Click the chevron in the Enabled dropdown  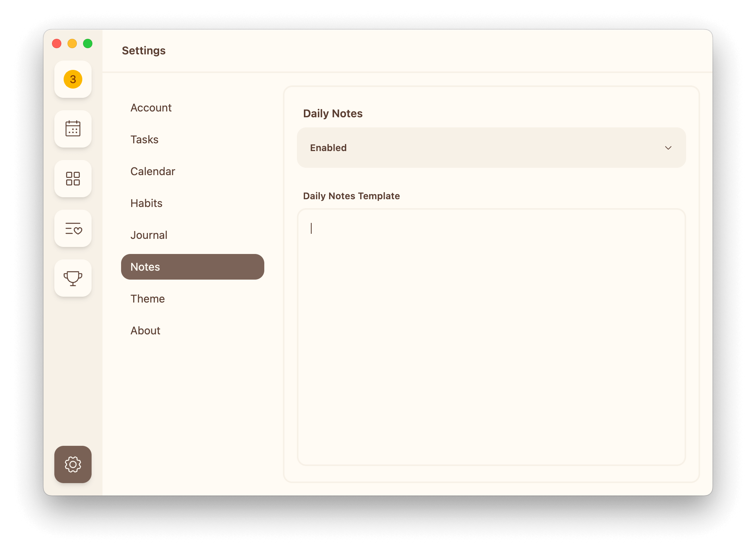tap(668, 148)
